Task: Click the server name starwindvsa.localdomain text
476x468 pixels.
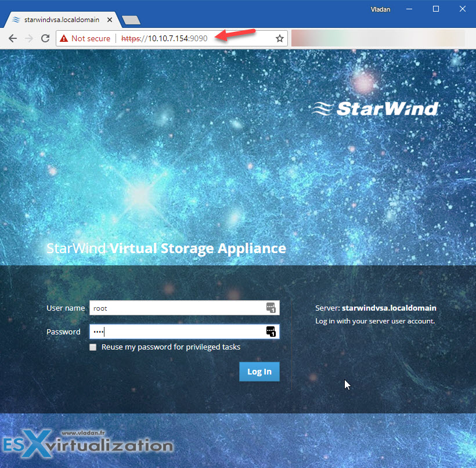Action: (x=389, y=308)
